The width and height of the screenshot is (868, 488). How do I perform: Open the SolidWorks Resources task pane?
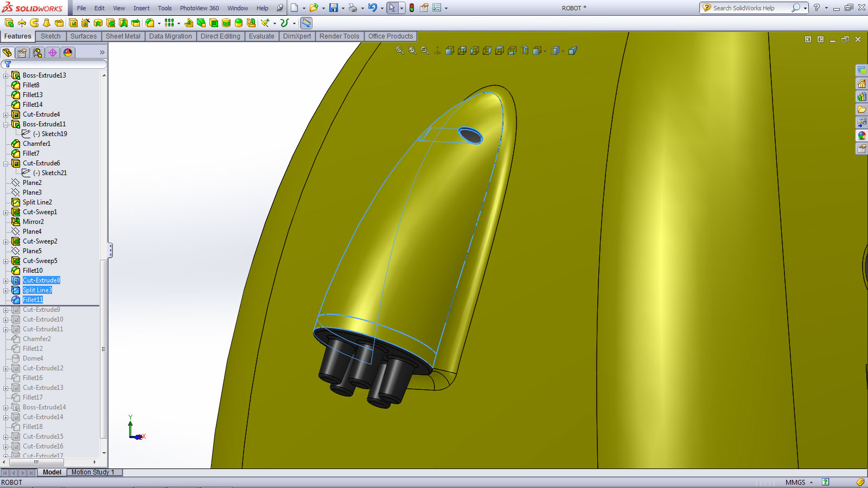(x=861, y=84)
